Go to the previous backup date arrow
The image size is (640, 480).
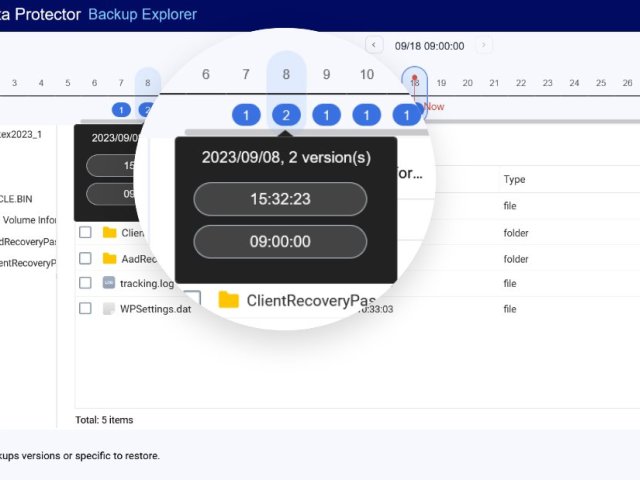[373, 45]
